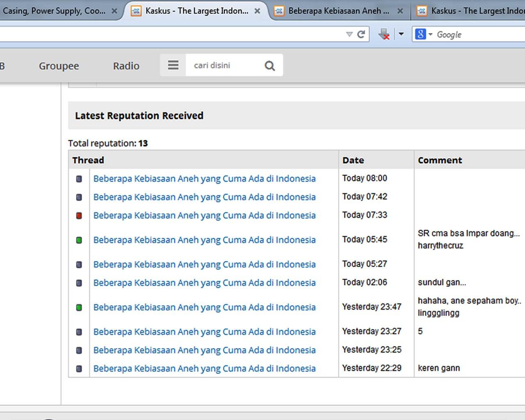The width and height of the screenshot is (525, 420).
Task: Click the magnifier search icon
Action: tap(269, 66)
